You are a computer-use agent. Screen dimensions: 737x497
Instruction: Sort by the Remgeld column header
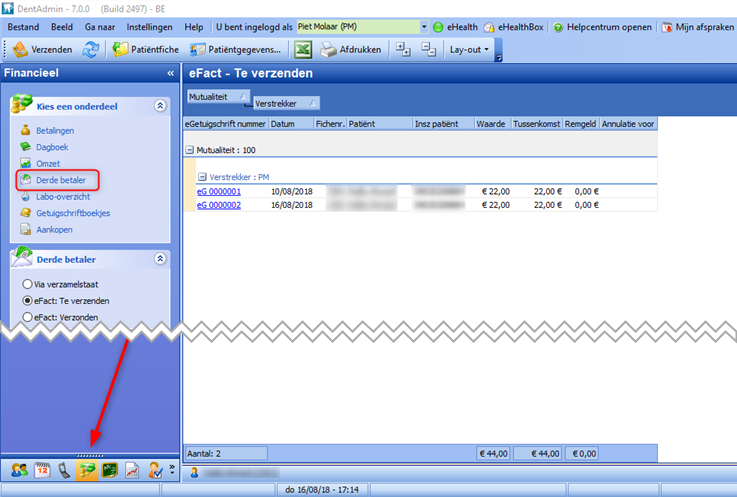coord(581,124)
